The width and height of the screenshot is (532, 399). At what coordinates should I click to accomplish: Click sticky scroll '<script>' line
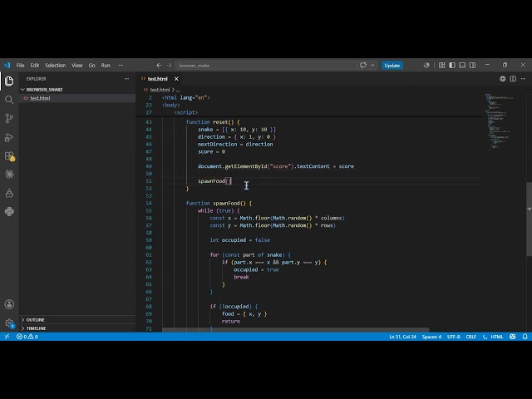click(x=186, y=112)
